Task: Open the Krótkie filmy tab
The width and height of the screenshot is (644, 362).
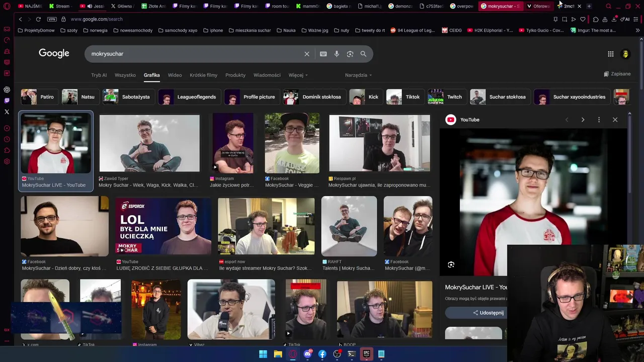Action: point(203,75)
